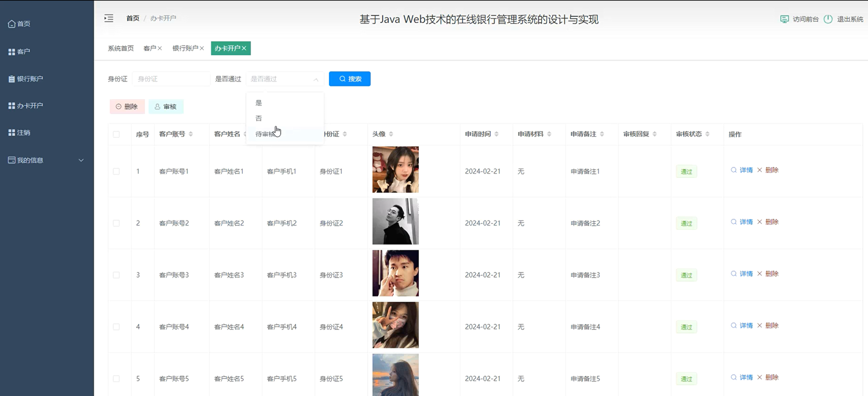
Task: Toggle the select-all checkbox in table header
Action: tap(116, 134)
